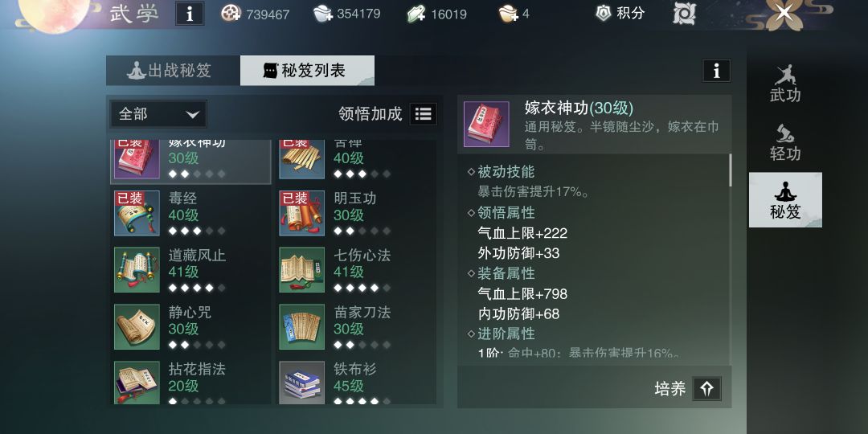
Task: Open the 积分 points shield icon
Action: 604,13
